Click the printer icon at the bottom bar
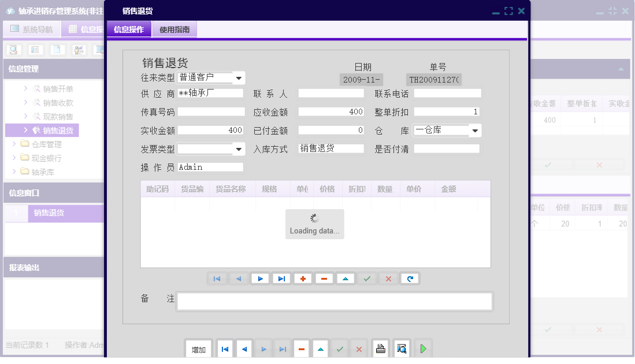 380,348
